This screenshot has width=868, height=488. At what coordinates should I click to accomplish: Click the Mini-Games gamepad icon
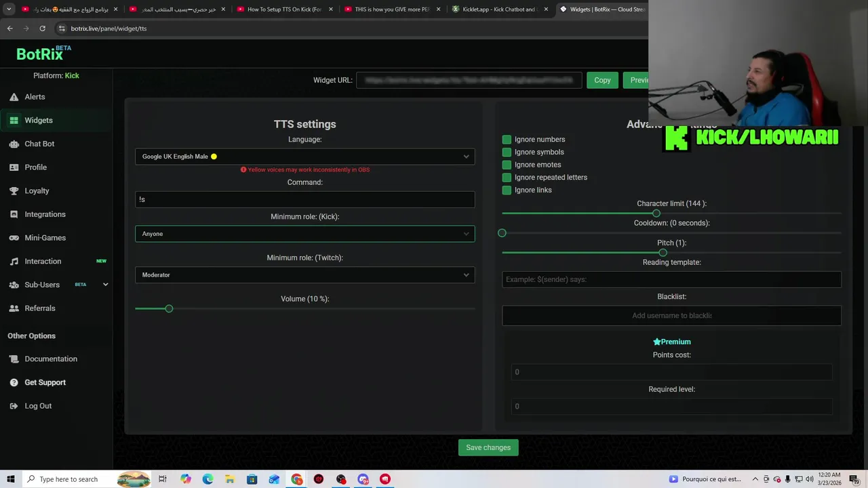tap(14, 238)
